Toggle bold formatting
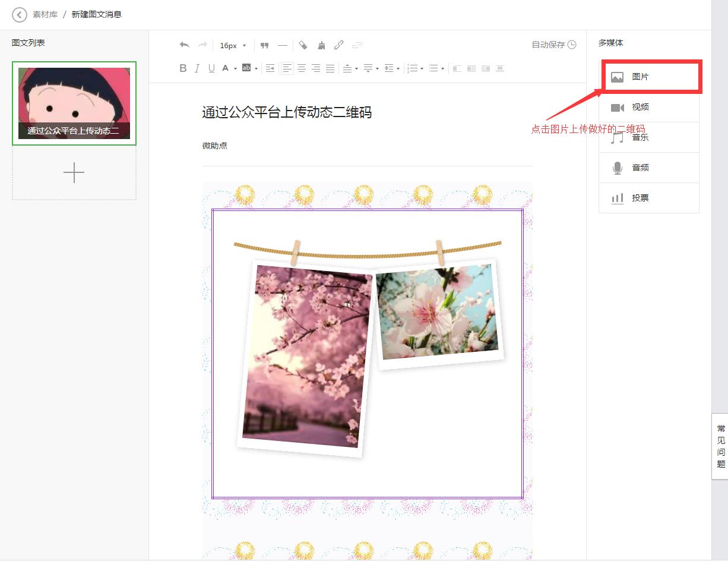Screen dimensions: 728x564 (183, 68)
